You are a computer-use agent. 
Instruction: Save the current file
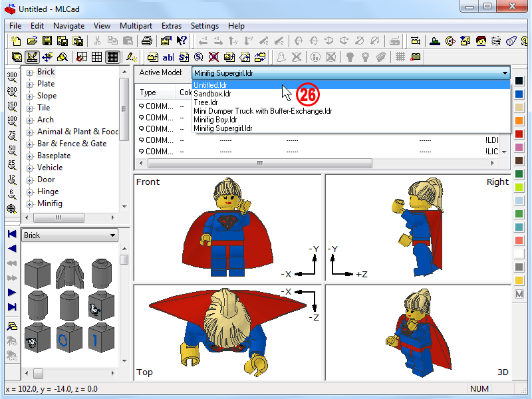(x=47, y=41)
